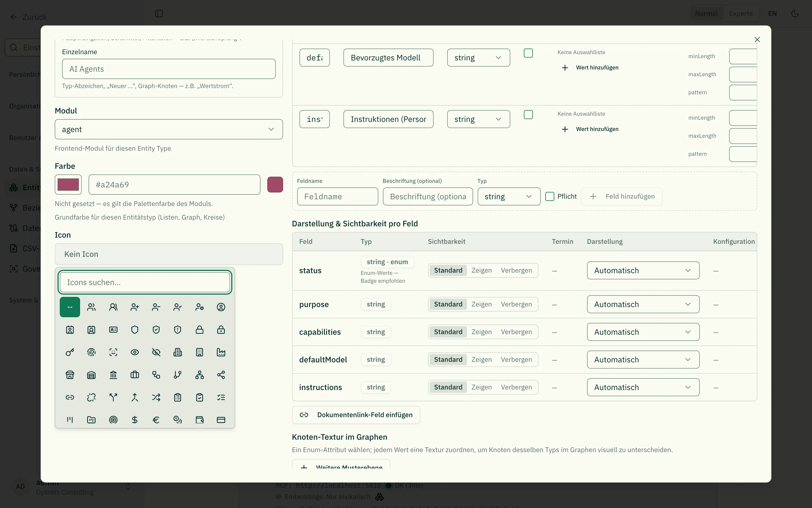Pick the git branch icon
Viewport: 812px width, 508px height.
coord(178,375)
